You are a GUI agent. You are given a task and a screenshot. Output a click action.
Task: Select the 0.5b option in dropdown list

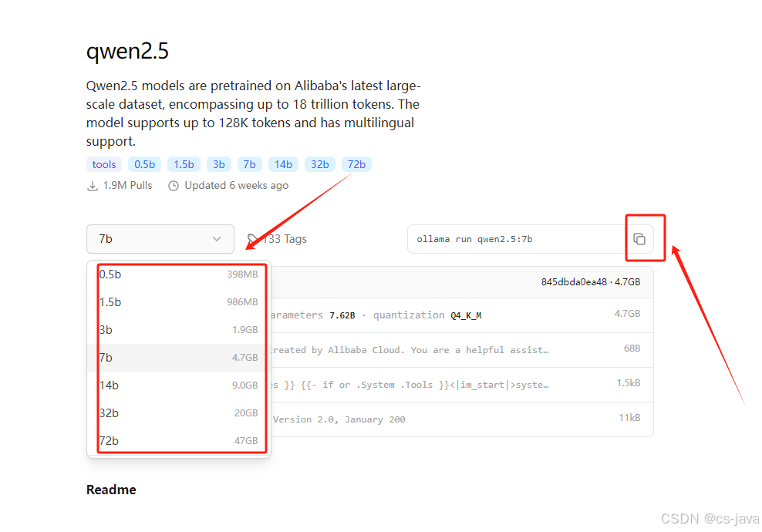click(x=179, y=274)
